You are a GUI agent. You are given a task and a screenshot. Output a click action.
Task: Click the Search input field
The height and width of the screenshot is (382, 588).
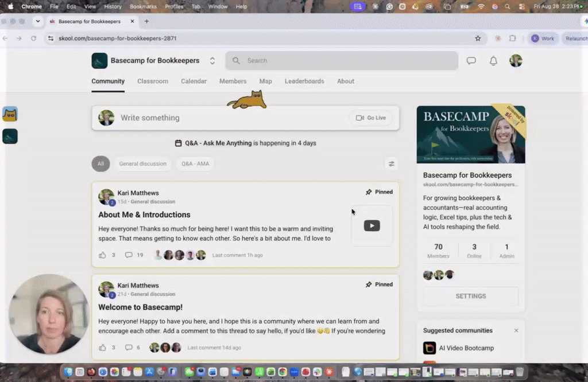tap(342, 61)
